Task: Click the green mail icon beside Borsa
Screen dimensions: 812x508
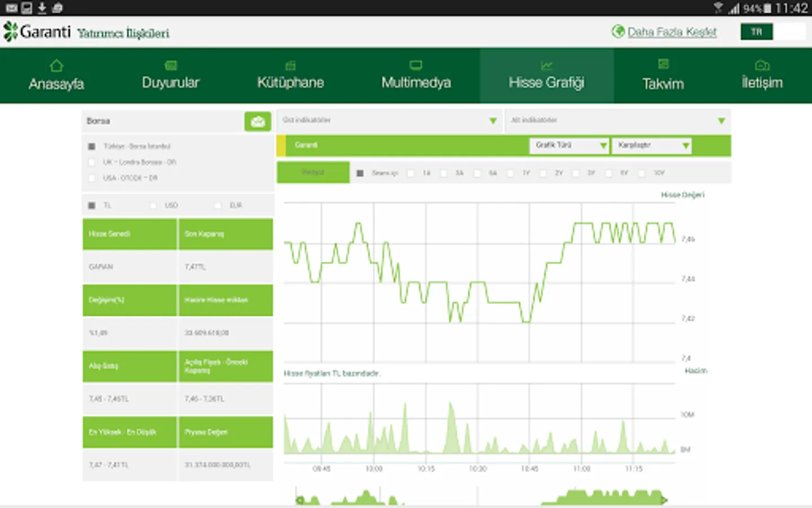Action: [x=258, y=121]
